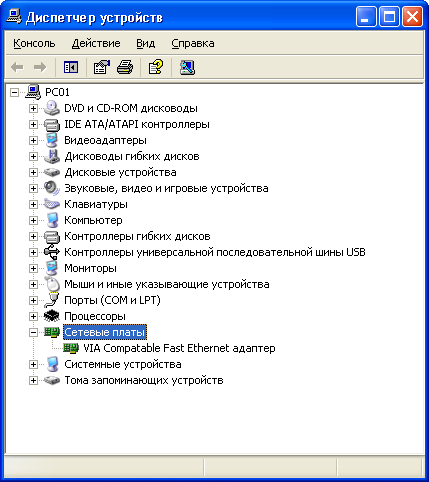Click the Видеоадаптеры display icon
The height and width of the screenshot is (482, 429).
(52, 140)
